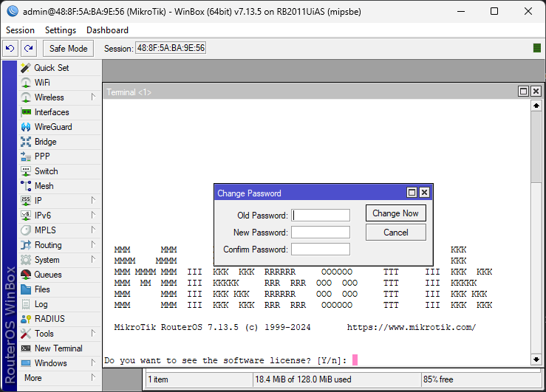The image size is (546, 392).
Task: Cancel the Change Password dialog
Action: pyautogui.click(x=396, y=233)
